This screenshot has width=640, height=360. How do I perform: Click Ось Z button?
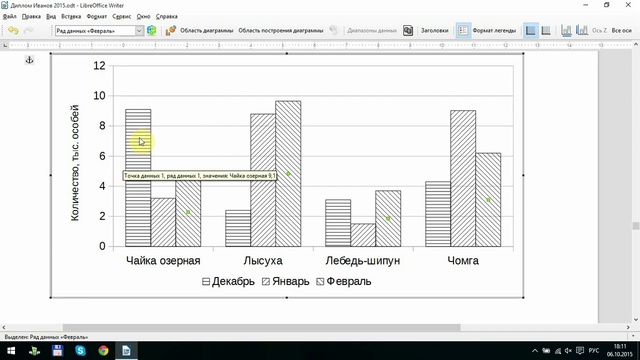click(x=599, y=31)
